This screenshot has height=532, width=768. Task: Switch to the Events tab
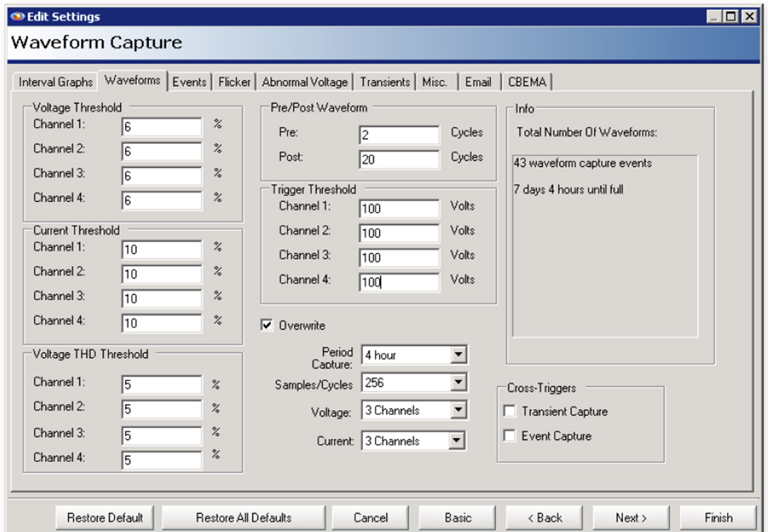pos(189,82)
